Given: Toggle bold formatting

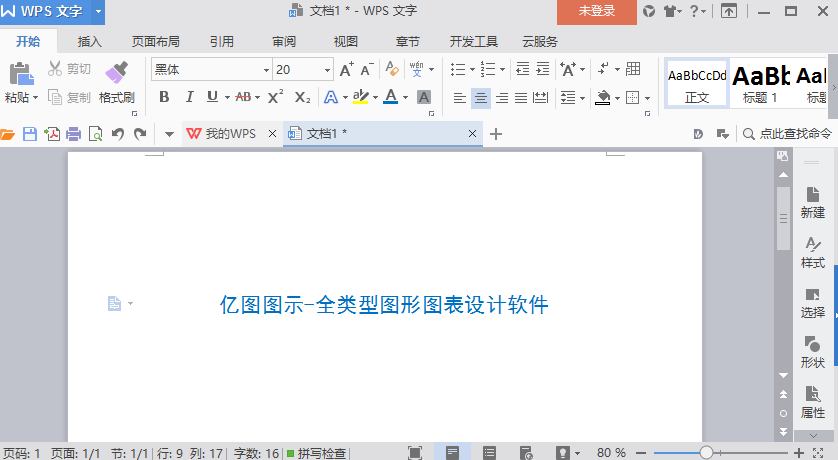Looking at the screenshot, I should pos(164,97).
